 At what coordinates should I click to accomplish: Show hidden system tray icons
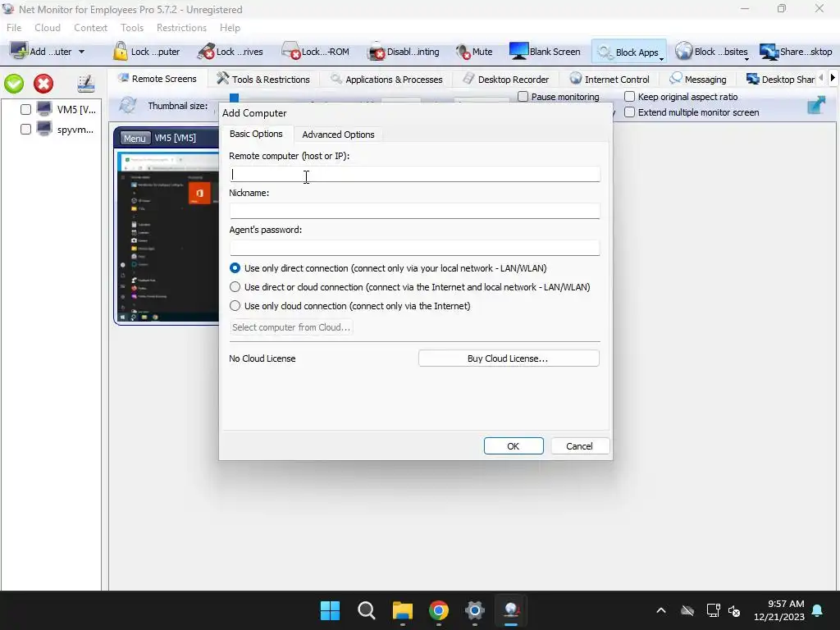click(x=661, y=610)
